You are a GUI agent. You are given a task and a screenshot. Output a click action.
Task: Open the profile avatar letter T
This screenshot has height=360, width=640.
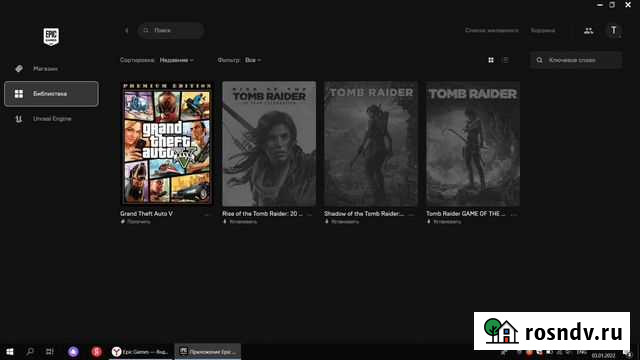613,30
